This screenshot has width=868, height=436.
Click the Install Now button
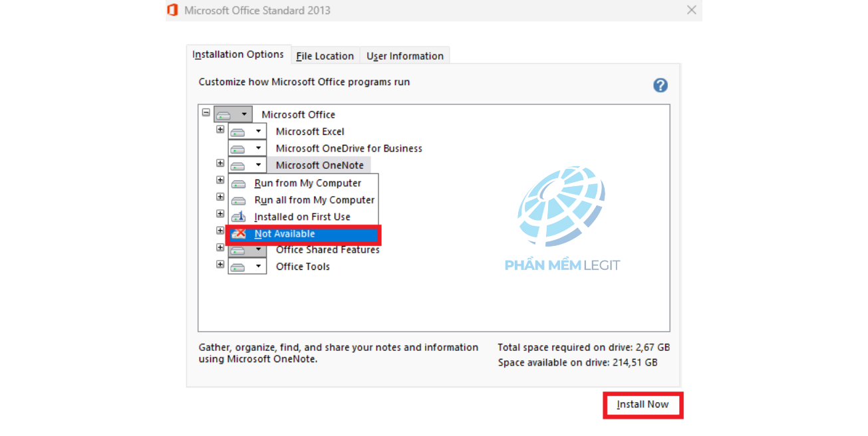click(643, 405)
